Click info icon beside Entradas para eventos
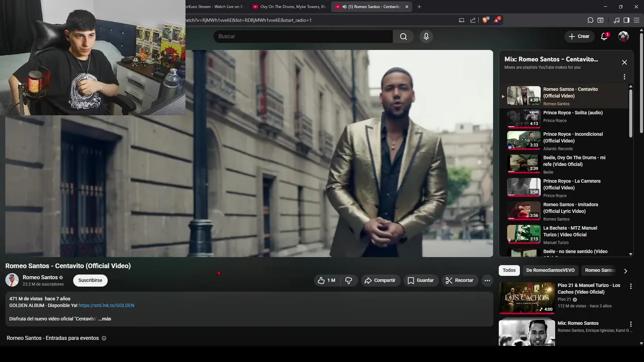644x362 pixels. click(104, 338)
